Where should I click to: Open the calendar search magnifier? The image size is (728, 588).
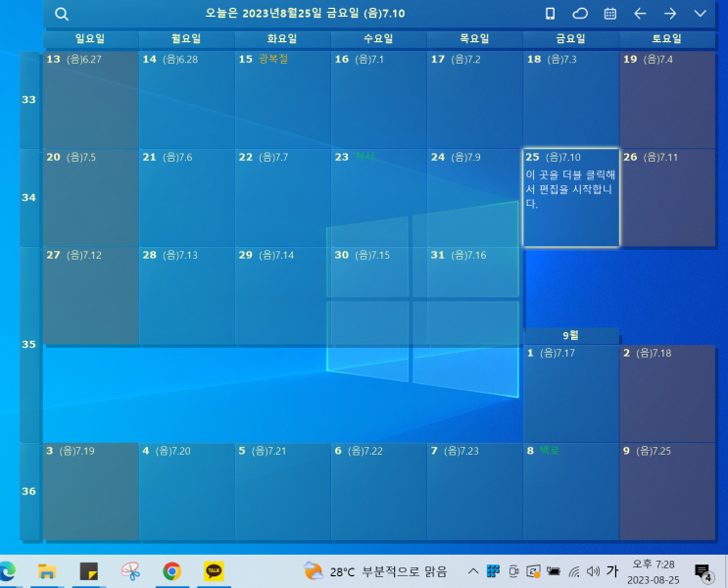point(62,14)
